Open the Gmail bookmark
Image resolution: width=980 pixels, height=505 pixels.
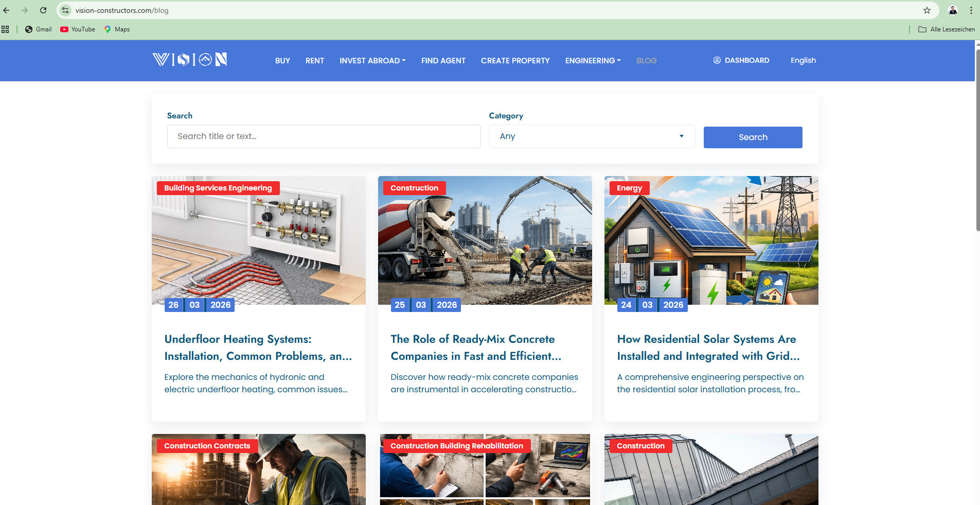pyautogui.click(x=39, y=29)
